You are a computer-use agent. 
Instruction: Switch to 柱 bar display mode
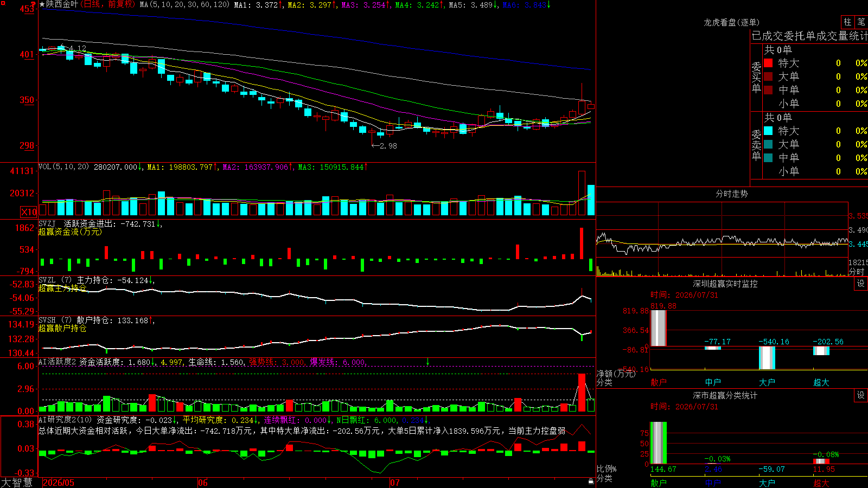click(847, 22)
